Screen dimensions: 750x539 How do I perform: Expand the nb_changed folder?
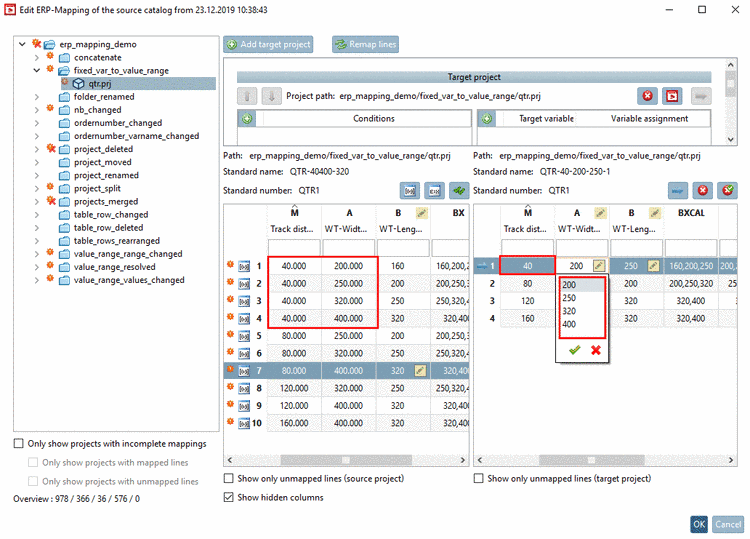[37, 110]
